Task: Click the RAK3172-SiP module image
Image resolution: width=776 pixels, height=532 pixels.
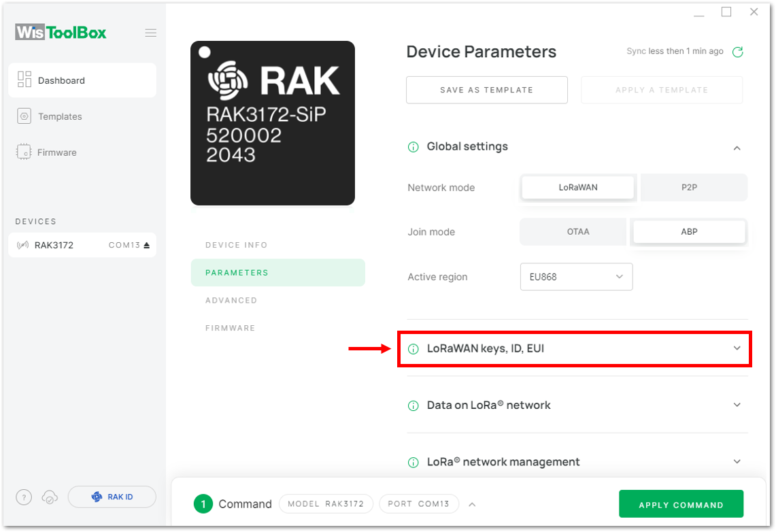Action: coord(273,122)
